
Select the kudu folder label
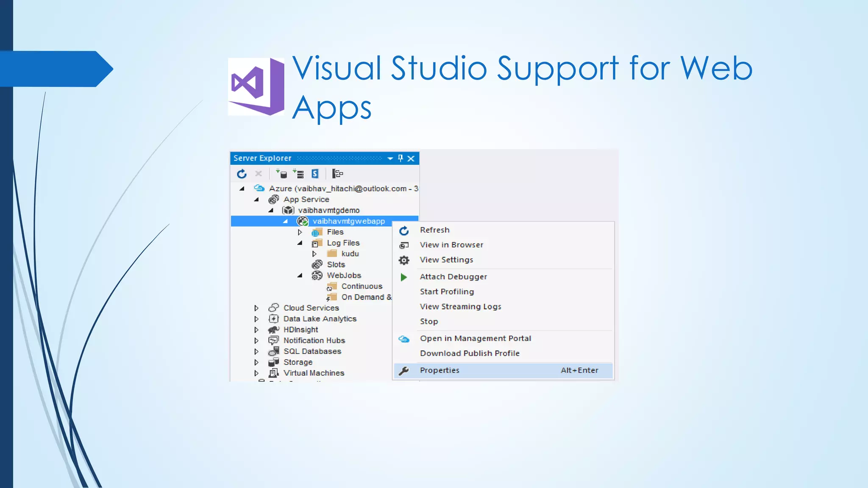[350, 254]
